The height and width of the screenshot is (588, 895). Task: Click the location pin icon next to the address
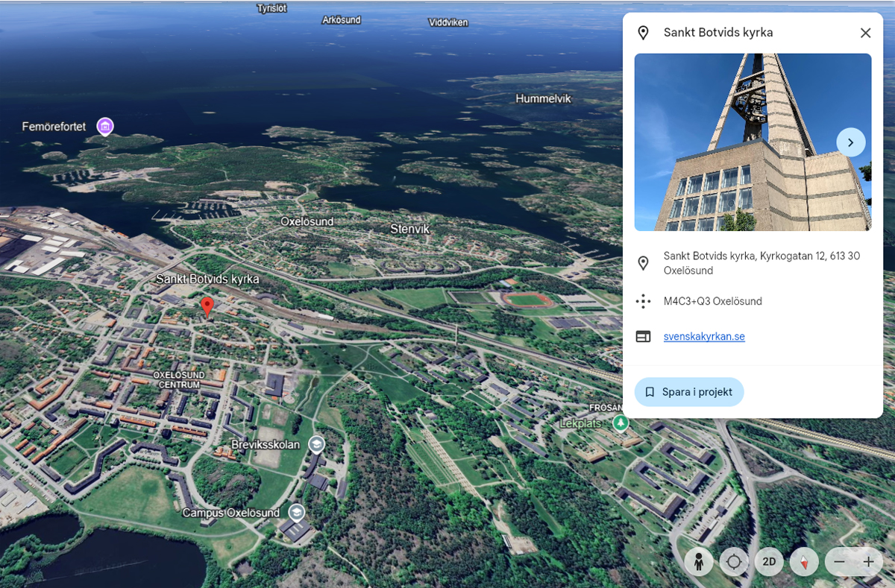[642, 262]
